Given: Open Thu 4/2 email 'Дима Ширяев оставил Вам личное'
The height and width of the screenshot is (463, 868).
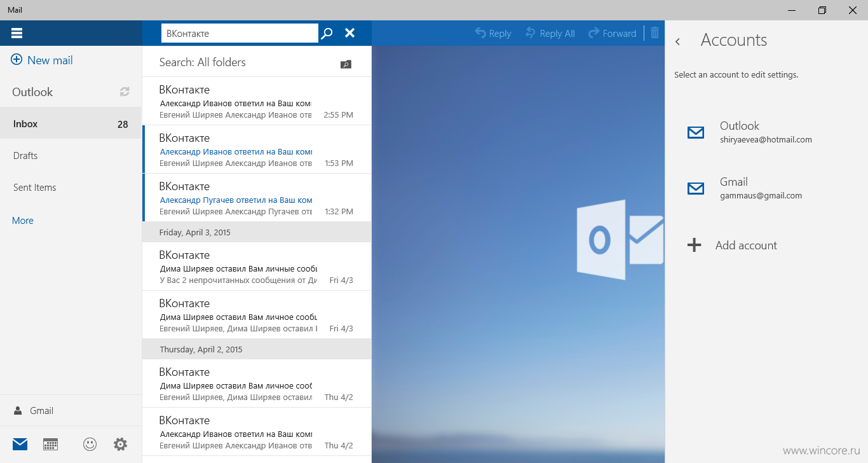Looking at the screenshot, I should pos(257,384).
